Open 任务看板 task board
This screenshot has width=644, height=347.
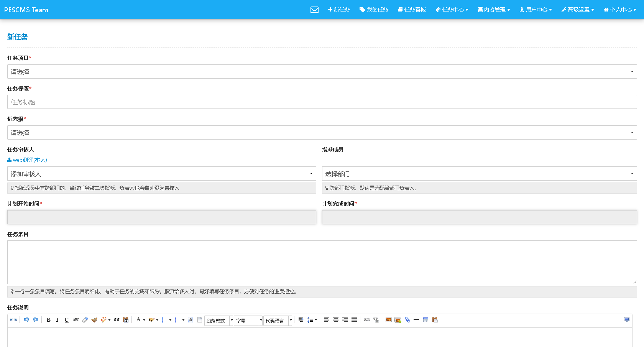pyautogui.click(x=412, y=10)
